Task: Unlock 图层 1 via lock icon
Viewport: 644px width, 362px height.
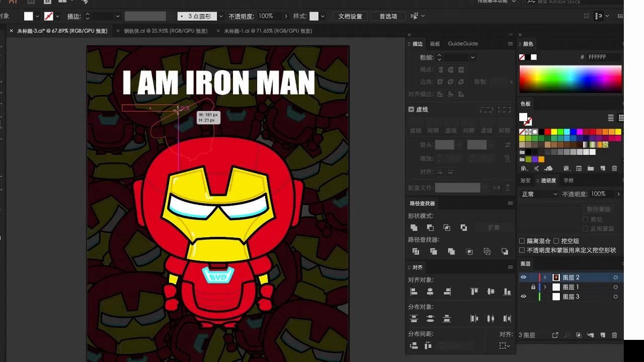Action: 533,287
